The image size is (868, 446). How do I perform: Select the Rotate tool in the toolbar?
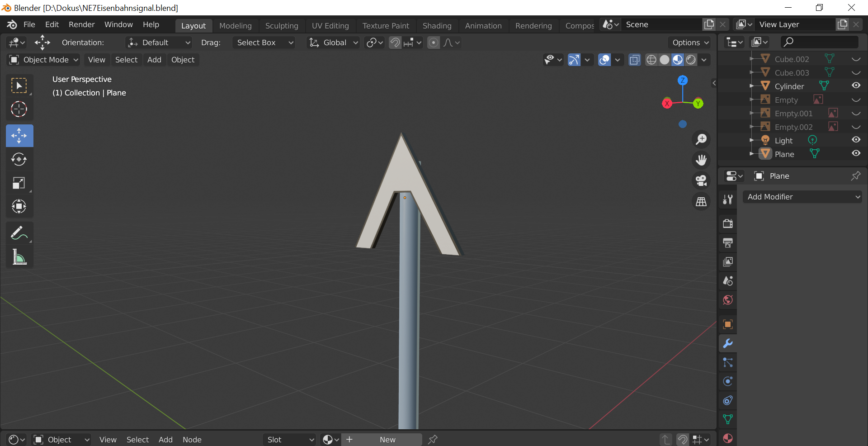tap(19, 159)
